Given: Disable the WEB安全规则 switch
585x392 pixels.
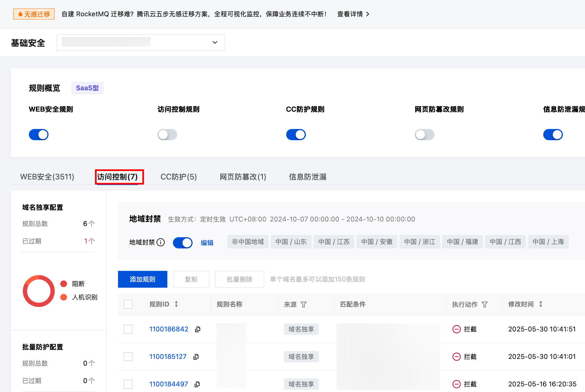Looking at the screenshot, I should tap(39, 135).
